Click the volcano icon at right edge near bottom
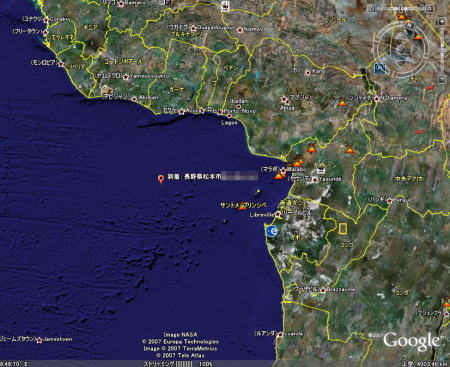This screenshot has height=367, width=450. tap(447, 303)
